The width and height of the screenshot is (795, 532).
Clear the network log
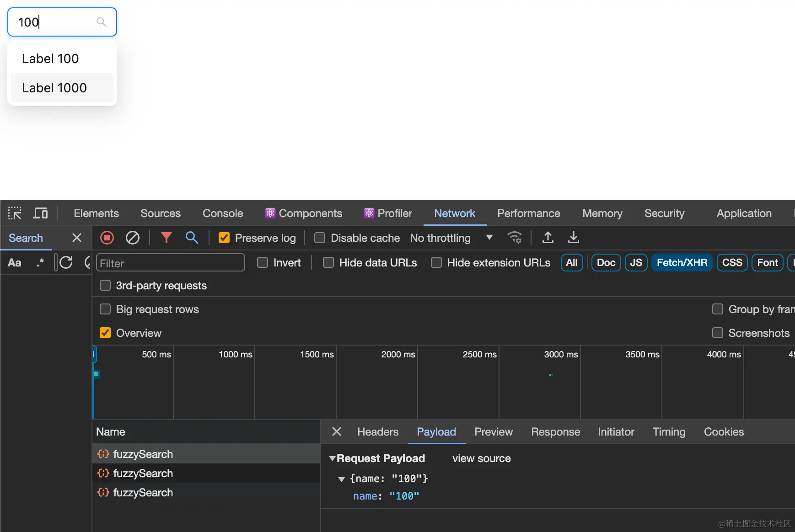coord(133,238)
